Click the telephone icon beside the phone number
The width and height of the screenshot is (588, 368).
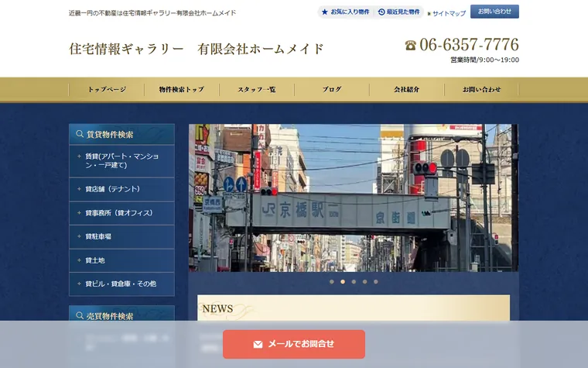tap(411, 46)
